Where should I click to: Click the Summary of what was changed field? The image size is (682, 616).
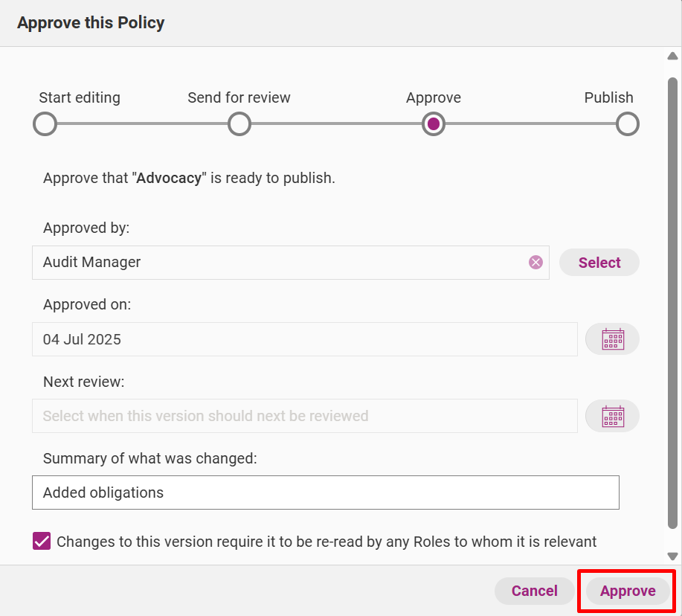[x=325, y=493]
